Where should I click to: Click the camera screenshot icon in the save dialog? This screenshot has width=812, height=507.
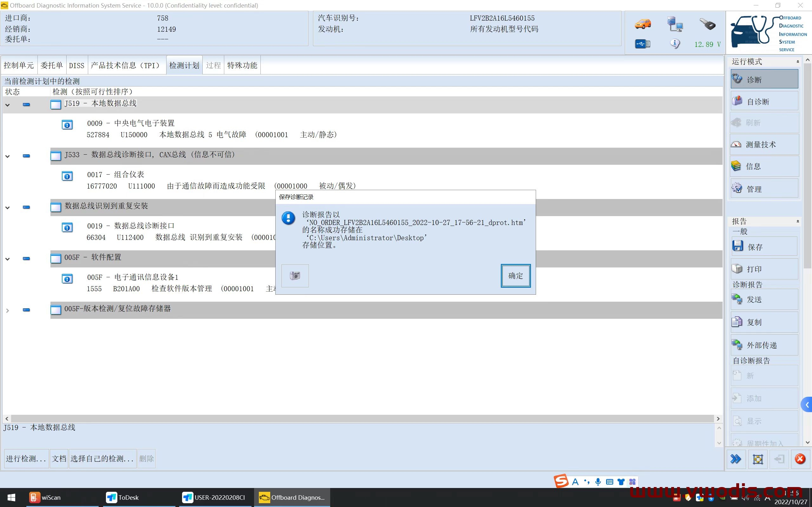coord(294,276)
